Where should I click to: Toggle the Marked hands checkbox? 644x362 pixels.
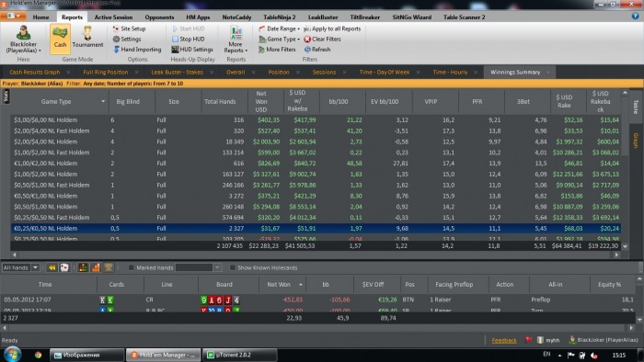131,267
